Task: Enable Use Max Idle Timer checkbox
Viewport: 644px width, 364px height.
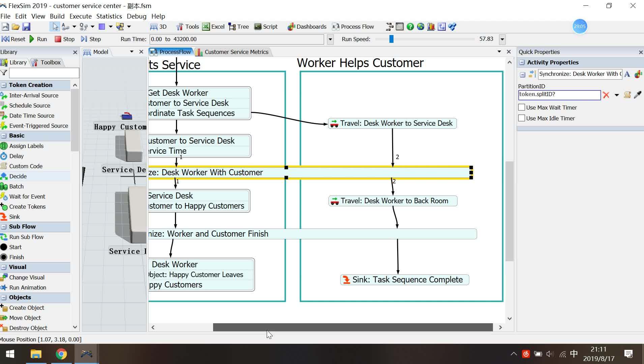Action: (522, 118)
